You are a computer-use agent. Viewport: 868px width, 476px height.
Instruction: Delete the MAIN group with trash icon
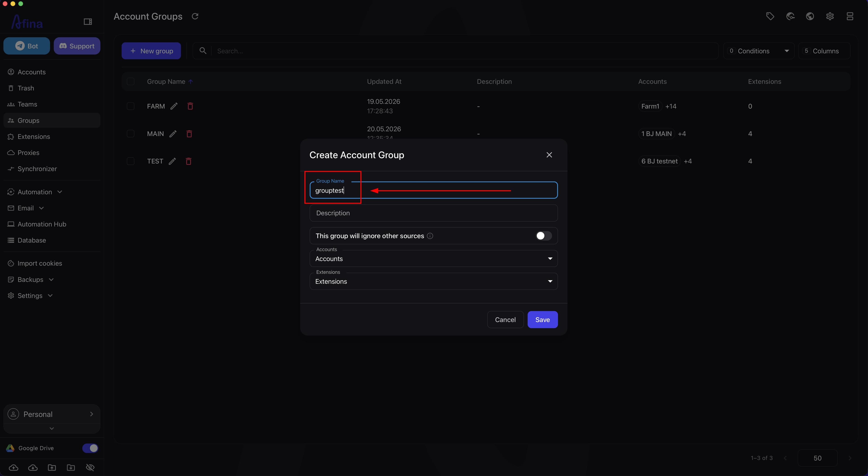click(x=189, y=134)
